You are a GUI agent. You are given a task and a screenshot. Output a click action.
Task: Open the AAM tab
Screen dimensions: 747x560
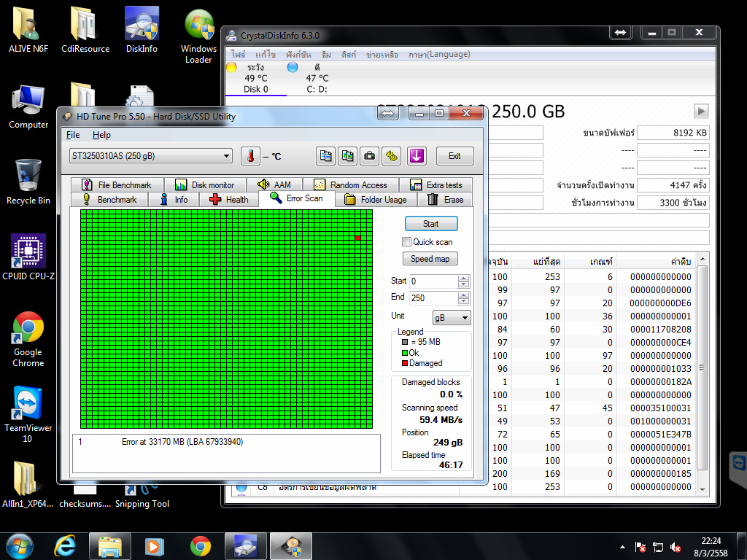[274, 184]
